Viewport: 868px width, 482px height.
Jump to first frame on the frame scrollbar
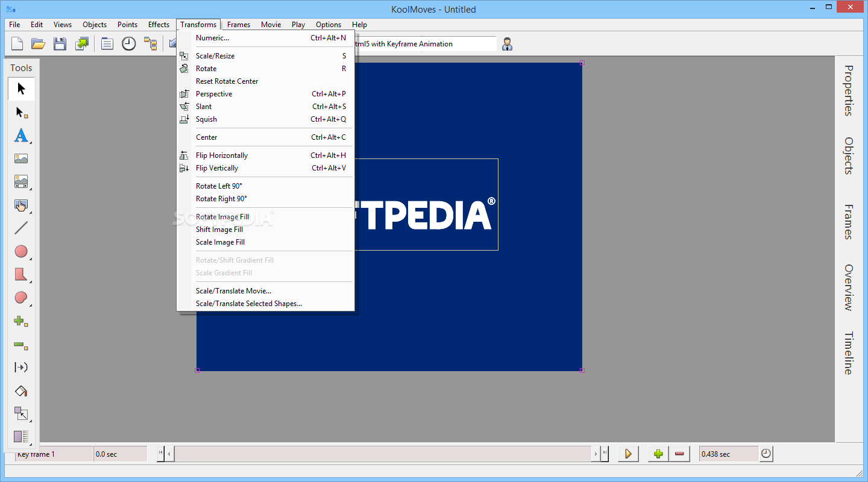pyautogui.click(x=160, y=454)
